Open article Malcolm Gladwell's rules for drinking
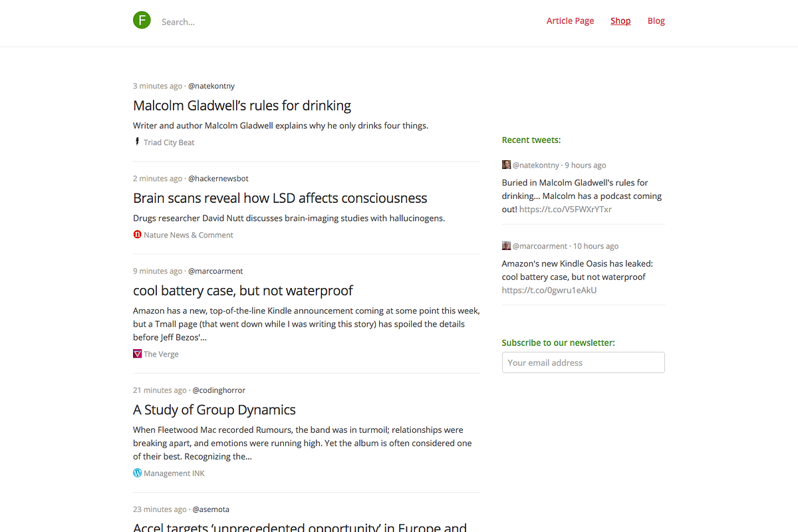 (x=242, y=106)
